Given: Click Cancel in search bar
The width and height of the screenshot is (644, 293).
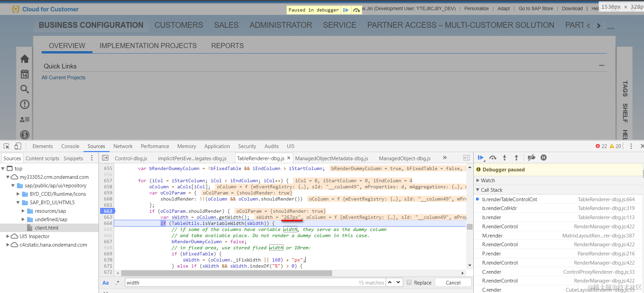Looking at the screenshot, I should click(453, 282).
